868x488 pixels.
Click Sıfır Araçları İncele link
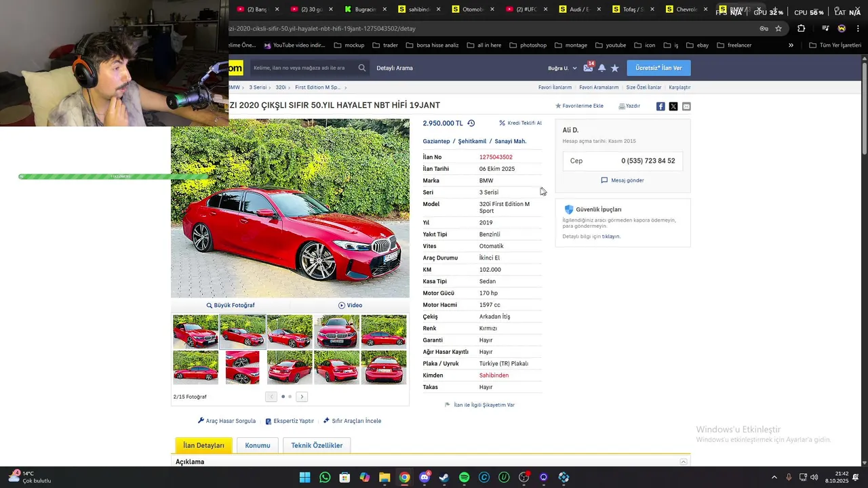[x=352, y=421]
